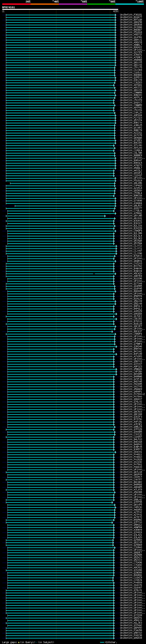146x644 pixels.
Task: Open hit UniRef100_B6EBD7
Action: [x=131, y=30]
